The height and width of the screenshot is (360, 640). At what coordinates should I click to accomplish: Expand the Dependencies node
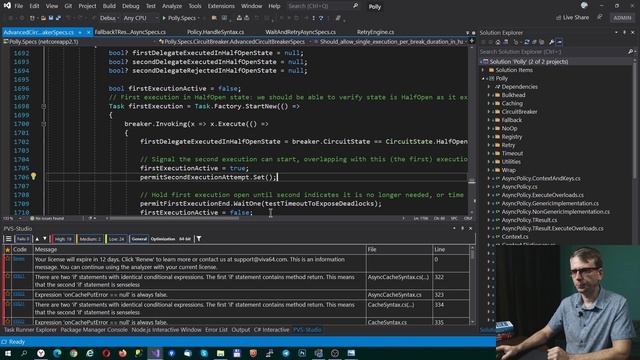pos(489,87)
